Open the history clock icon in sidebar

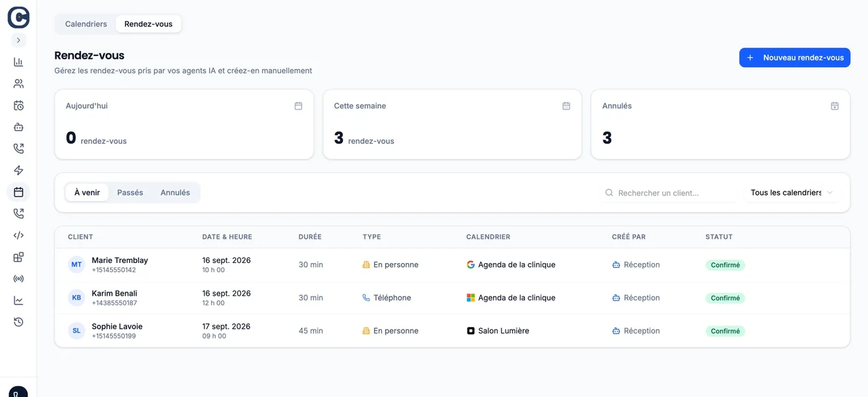tap(19, 323)
